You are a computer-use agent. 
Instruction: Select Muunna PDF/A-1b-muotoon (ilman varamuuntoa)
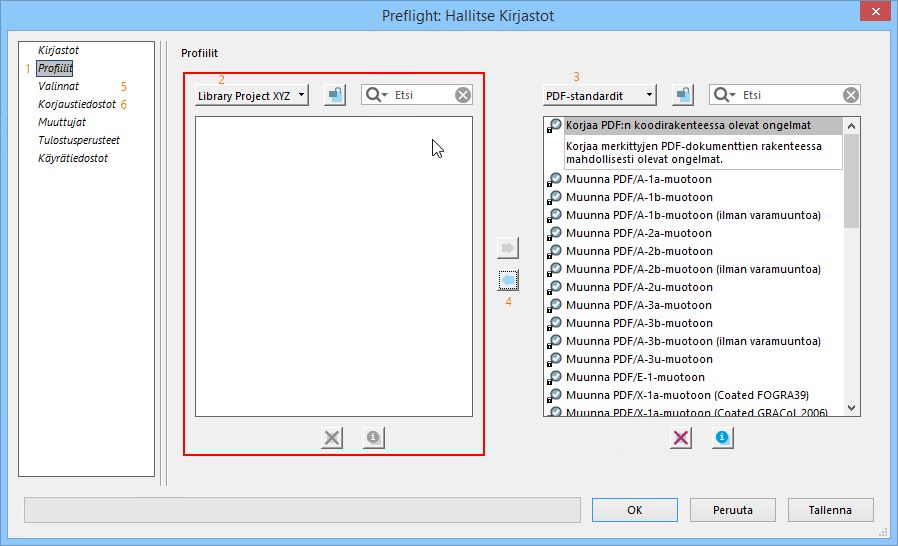pyautogui.click(x=694, y=215)
